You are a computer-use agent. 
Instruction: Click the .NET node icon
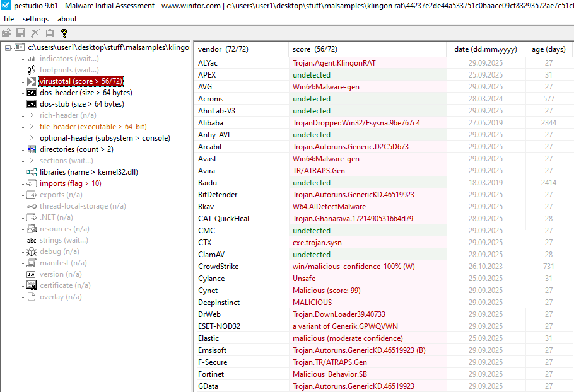[x=32, y=217]
